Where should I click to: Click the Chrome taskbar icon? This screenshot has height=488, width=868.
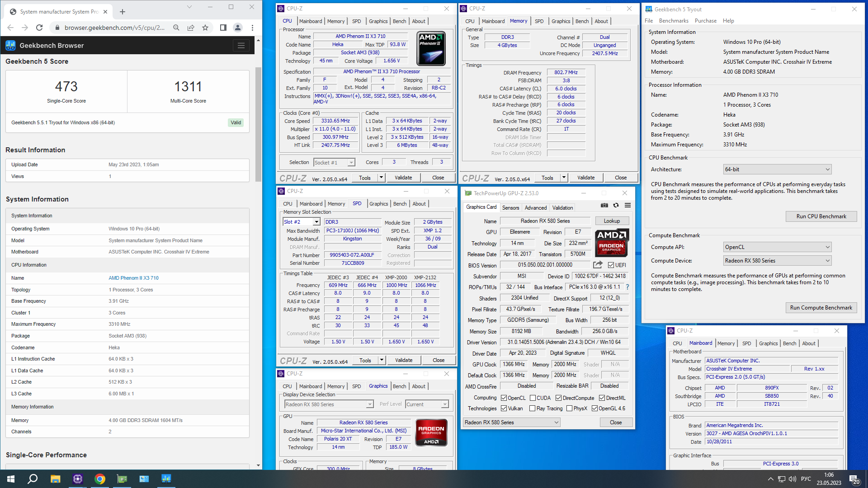(100, 479)
